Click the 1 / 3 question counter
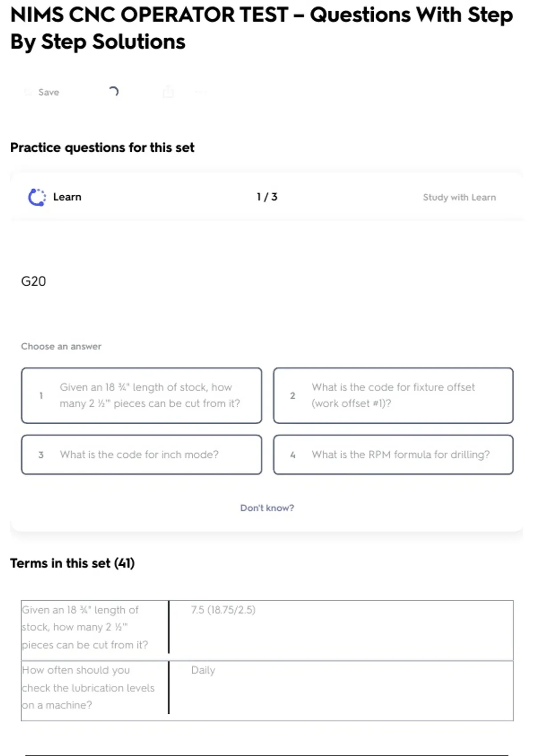 coord(267,197)
